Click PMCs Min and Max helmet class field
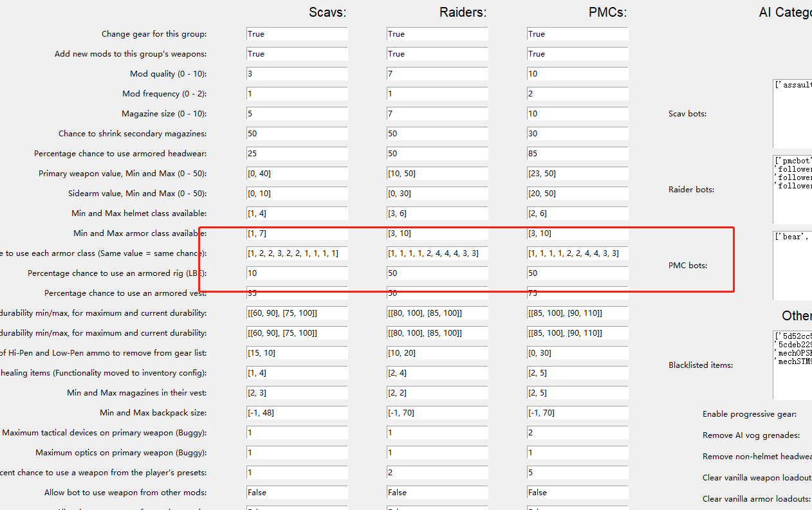The width and height of the screenshot is (812, 510). (577, 214)
